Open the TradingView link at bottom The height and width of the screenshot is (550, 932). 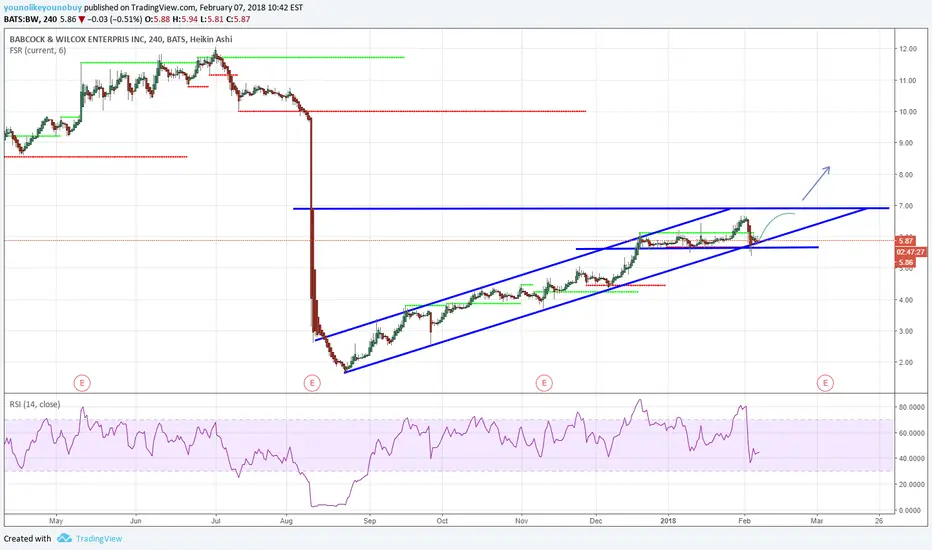pyautogui.click(x=99, y=539)
